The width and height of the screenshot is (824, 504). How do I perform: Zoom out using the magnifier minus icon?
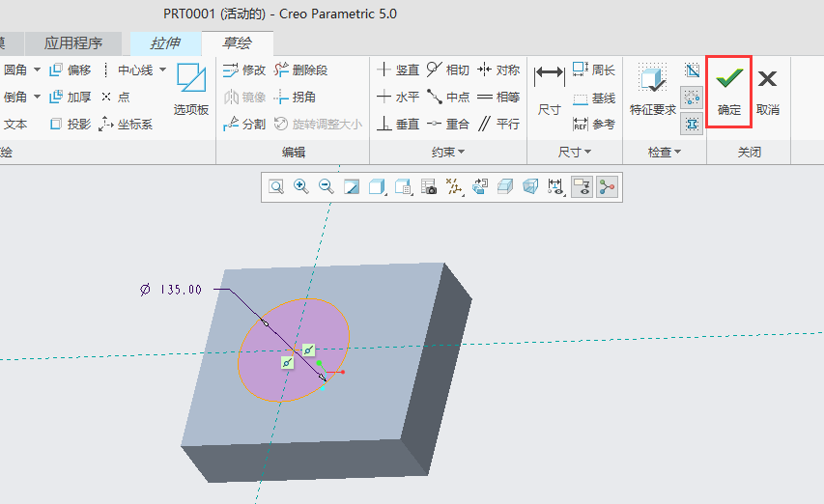click(x=327, y=187)
